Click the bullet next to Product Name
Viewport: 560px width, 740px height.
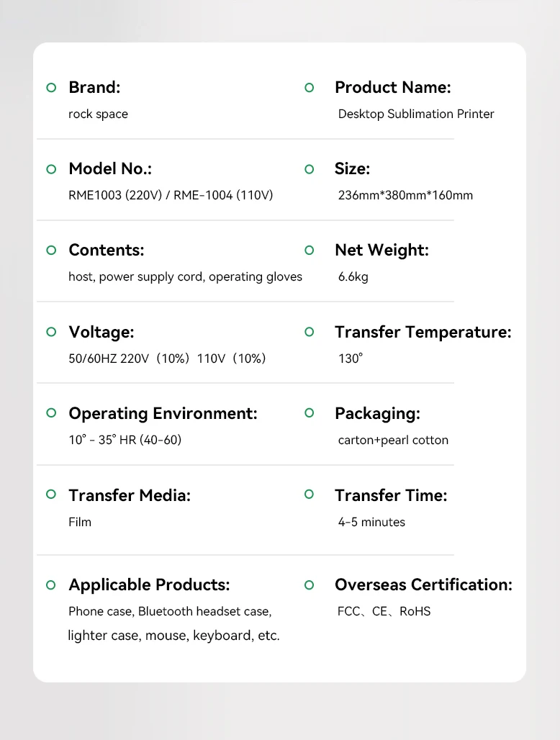click(x=310, y=88)
